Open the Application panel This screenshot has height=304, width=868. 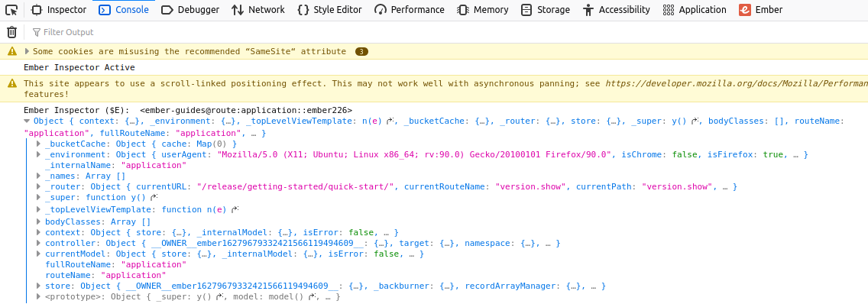click(695, 9)
